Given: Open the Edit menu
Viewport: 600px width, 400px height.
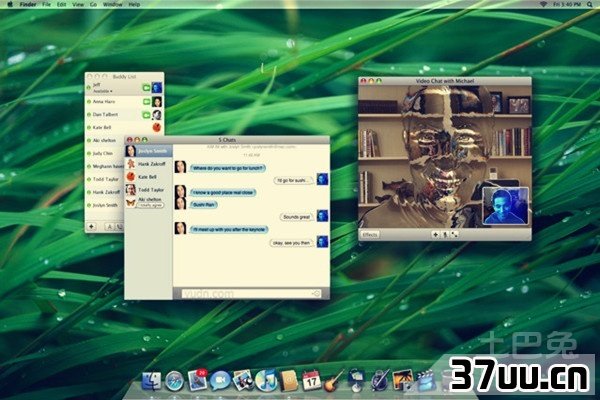Looking at the screenshot, I should tap(61, 5).
